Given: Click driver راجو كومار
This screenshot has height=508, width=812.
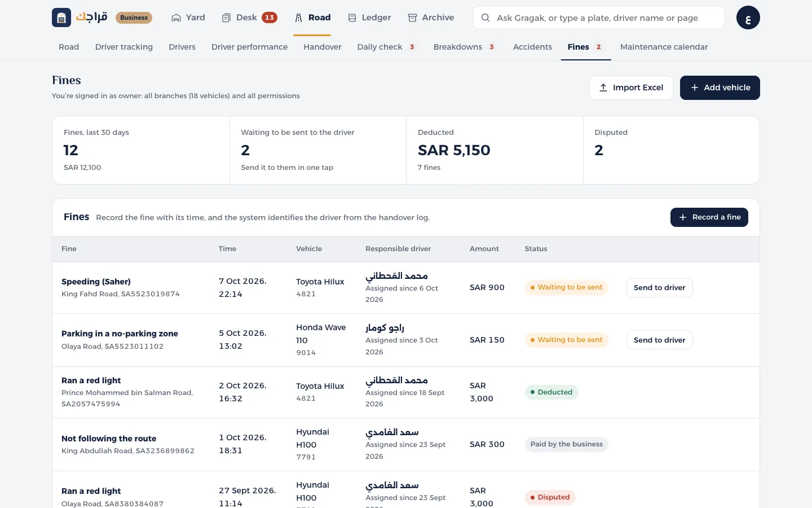Looking at the screenshot, I should [385, 328].
